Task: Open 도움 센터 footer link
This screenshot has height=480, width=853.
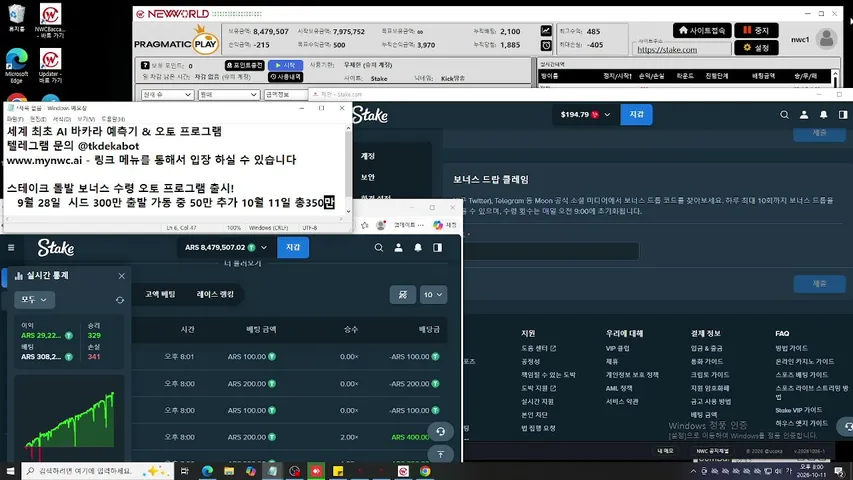Action: 539,348
